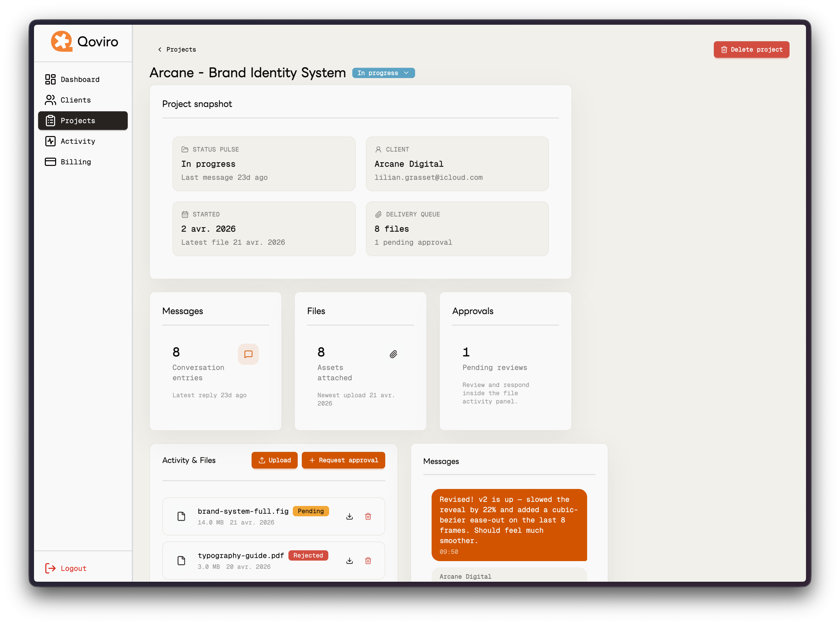
Task: Click the Status Pulse snapshot card
Action: [264, 164]
